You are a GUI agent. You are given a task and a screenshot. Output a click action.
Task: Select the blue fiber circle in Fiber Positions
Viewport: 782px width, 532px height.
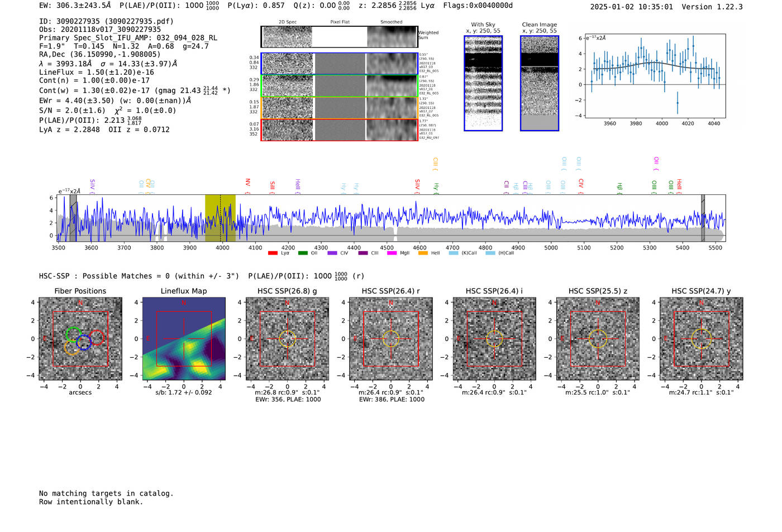pos(84,342)
